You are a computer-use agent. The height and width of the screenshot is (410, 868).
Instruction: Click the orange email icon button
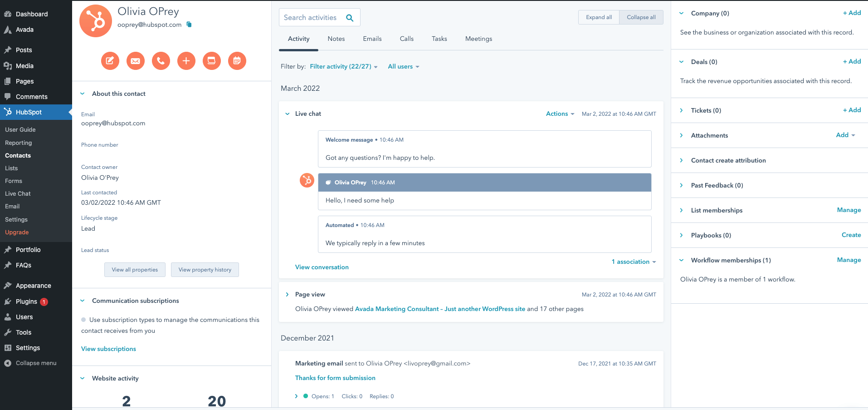click(x=136, y=61)
